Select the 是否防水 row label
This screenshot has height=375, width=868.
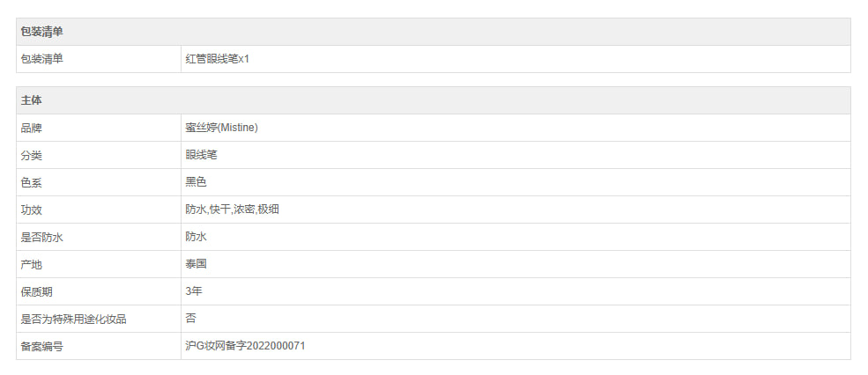coord(41,237)
